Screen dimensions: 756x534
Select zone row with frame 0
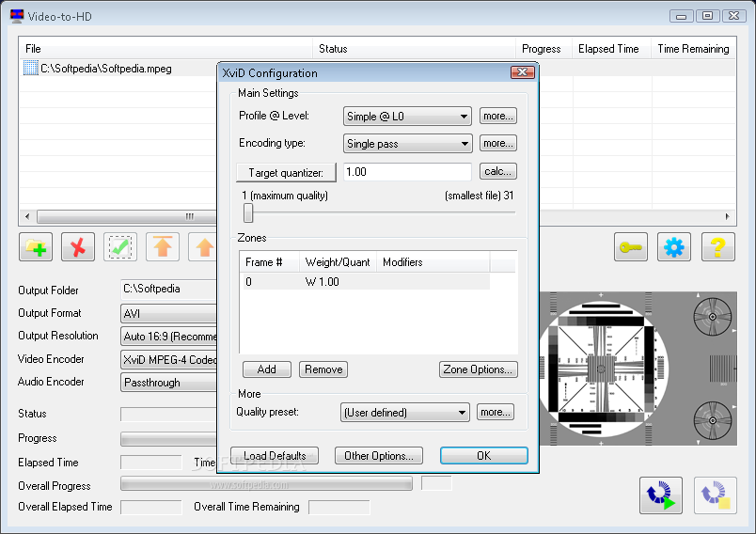tap(365, 282)
